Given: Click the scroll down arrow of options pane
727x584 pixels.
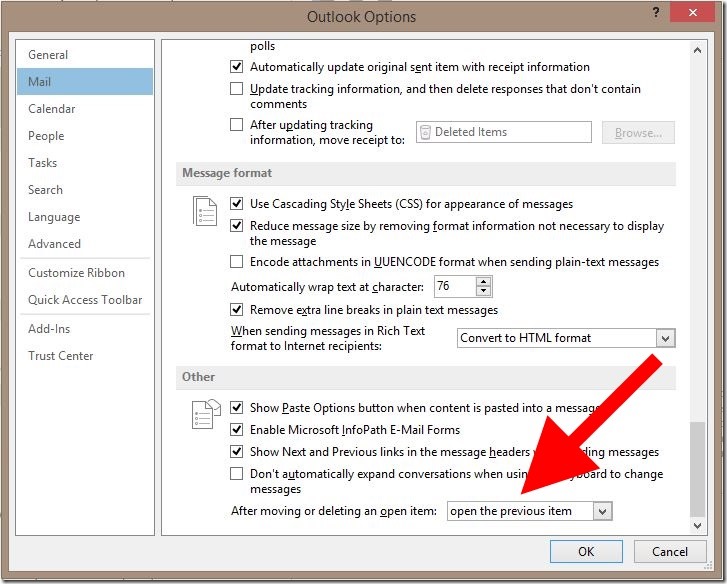Looking at the screenshot, I should [697, 525].
